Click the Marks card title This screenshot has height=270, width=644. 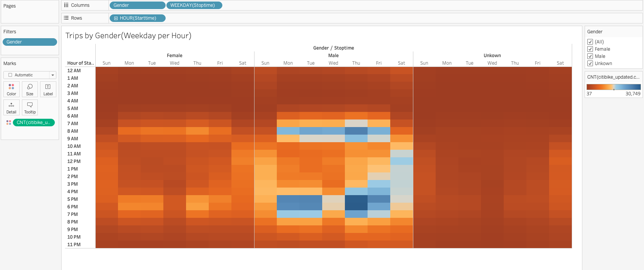click(x=10, y=64)
